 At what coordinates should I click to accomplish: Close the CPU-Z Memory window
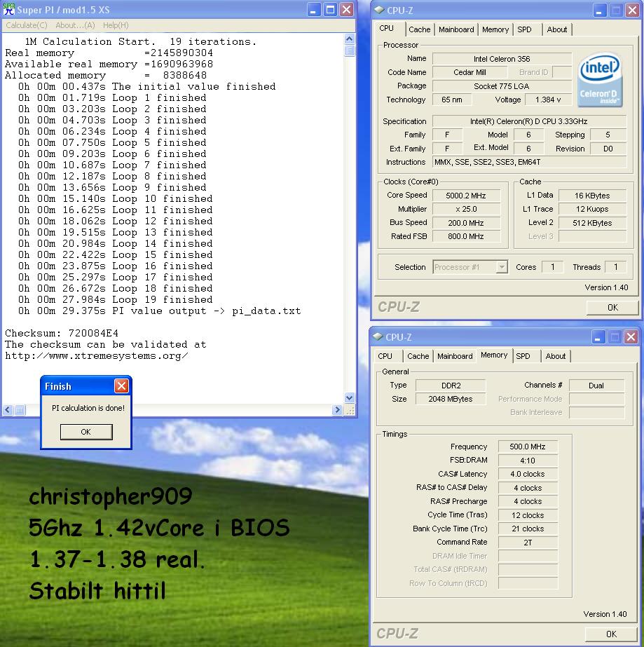[x=631, y=336]
